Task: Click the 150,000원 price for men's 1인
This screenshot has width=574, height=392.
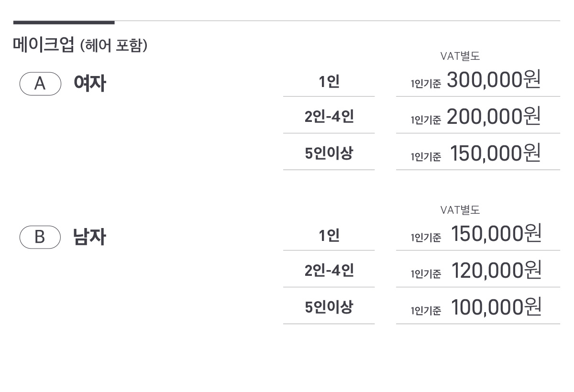Action: [496, 233]
